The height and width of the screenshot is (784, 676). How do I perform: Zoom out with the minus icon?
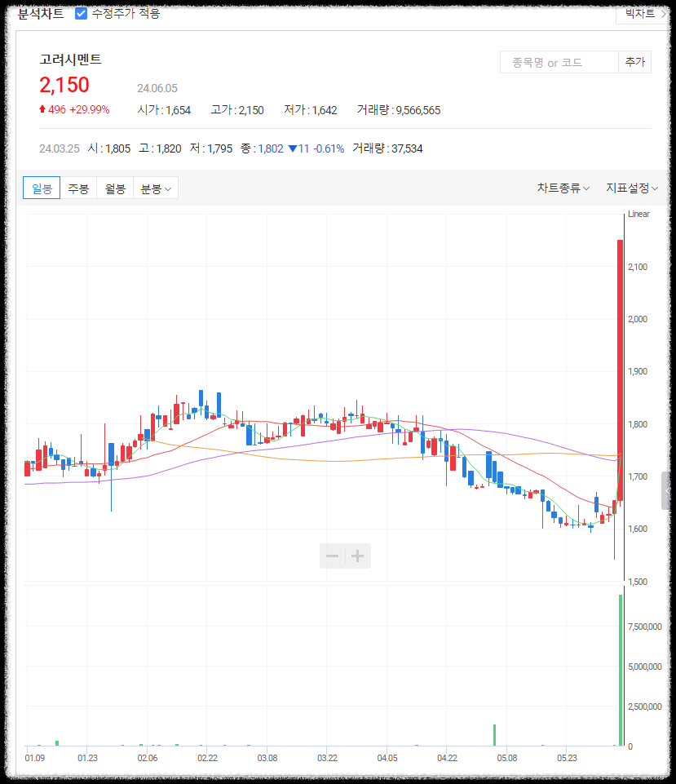[332, 556]
